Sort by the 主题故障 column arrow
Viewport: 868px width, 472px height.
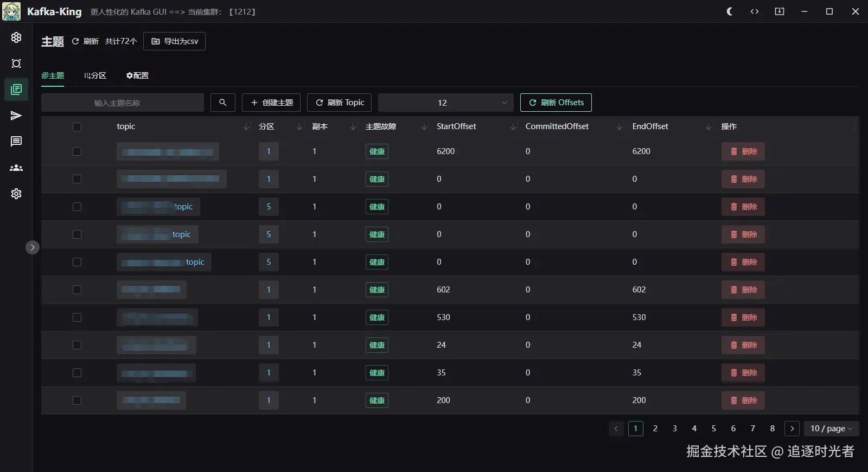[424, 126]
